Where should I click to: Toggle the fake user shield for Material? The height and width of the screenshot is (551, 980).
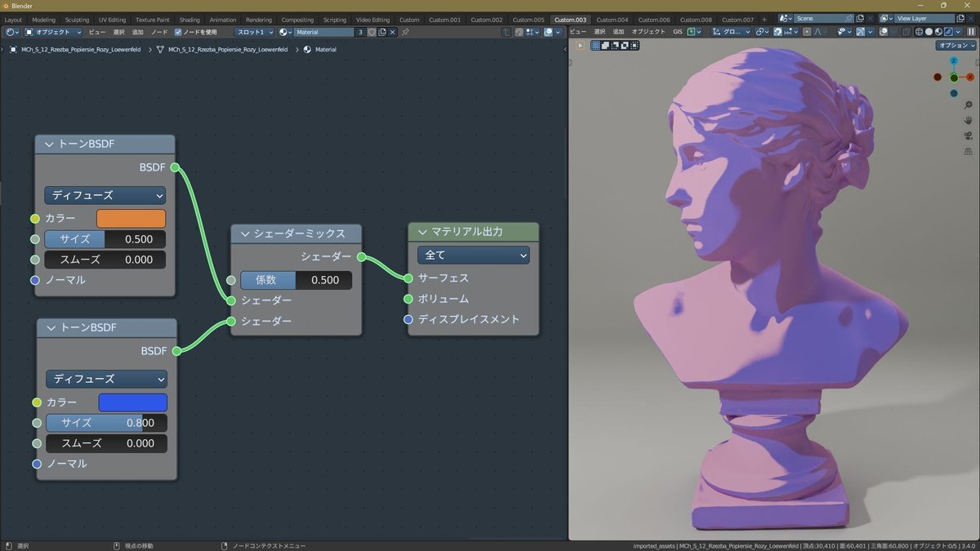(x=372, y=32)
